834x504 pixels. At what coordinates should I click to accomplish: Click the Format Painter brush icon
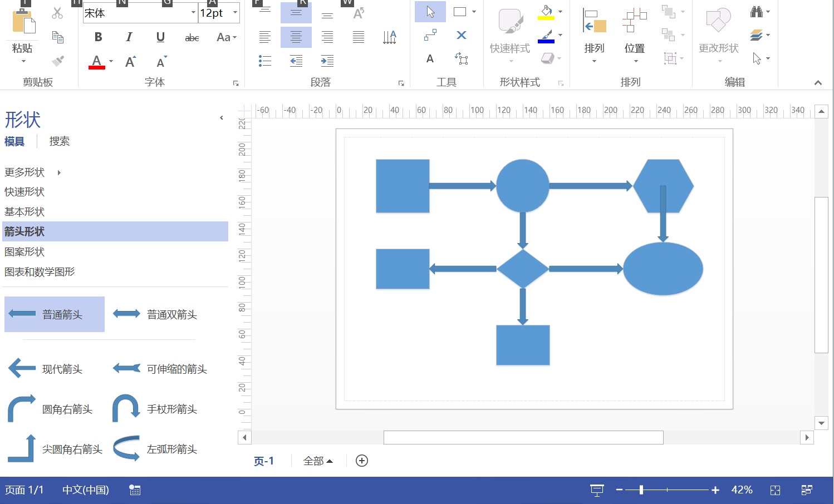click(x=57, y=61)
